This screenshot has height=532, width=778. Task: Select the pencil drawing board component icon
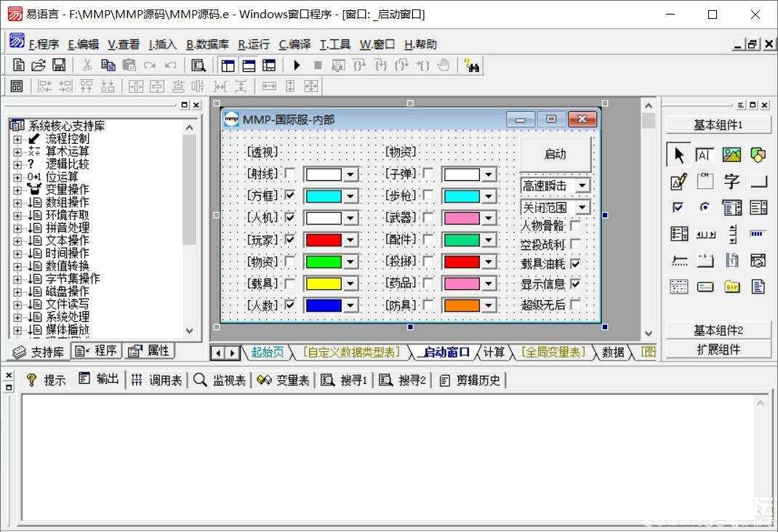(x=678, y=182)
